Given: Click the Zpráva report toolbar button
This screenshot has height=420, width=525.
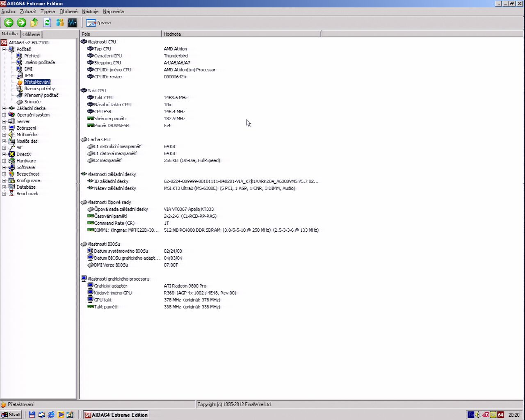Looking at the screenshot, I should click(x=98, y=23).
